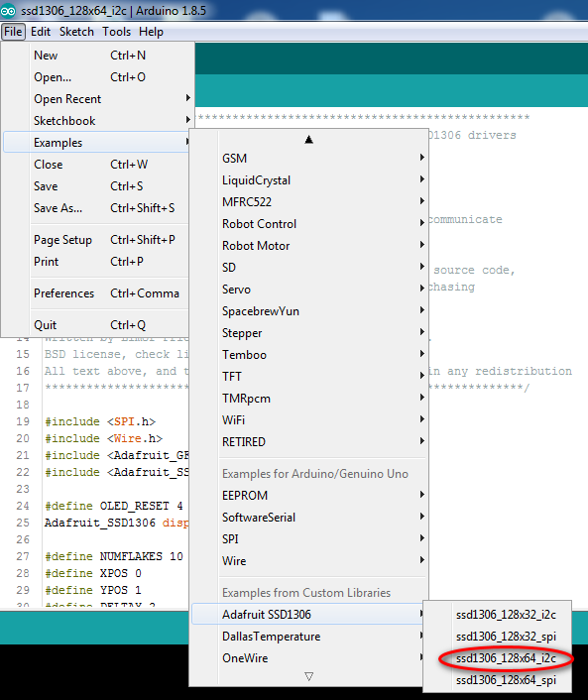Open the SoftwareSerial examples submenu
The height and width of the screenshot is (700, 588).
click(x=309, y=518)
